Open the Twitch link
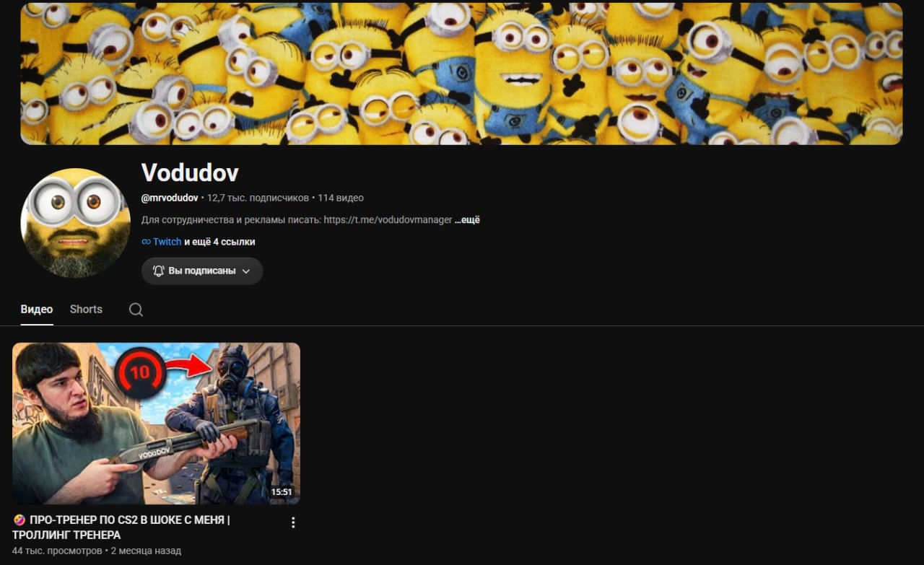This screenshot has height=565, width=924. point(167,242)
